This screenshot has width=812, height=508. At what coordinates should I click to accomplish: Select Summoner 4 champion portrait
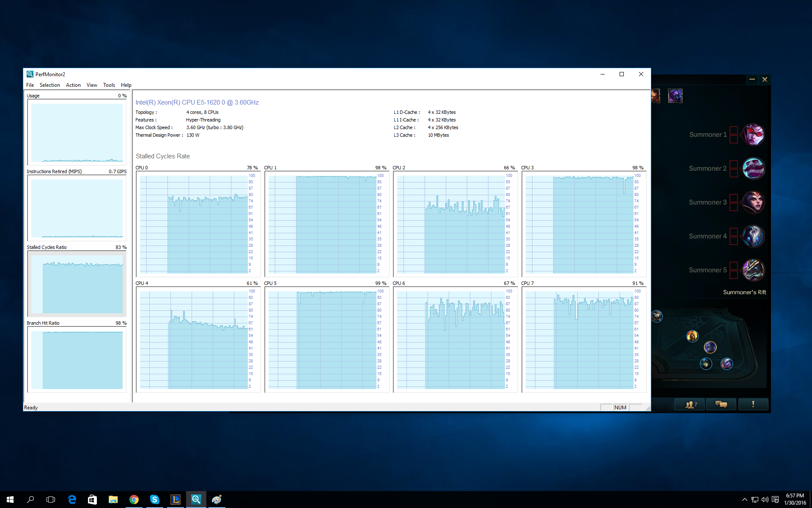(x=753, y=236)
